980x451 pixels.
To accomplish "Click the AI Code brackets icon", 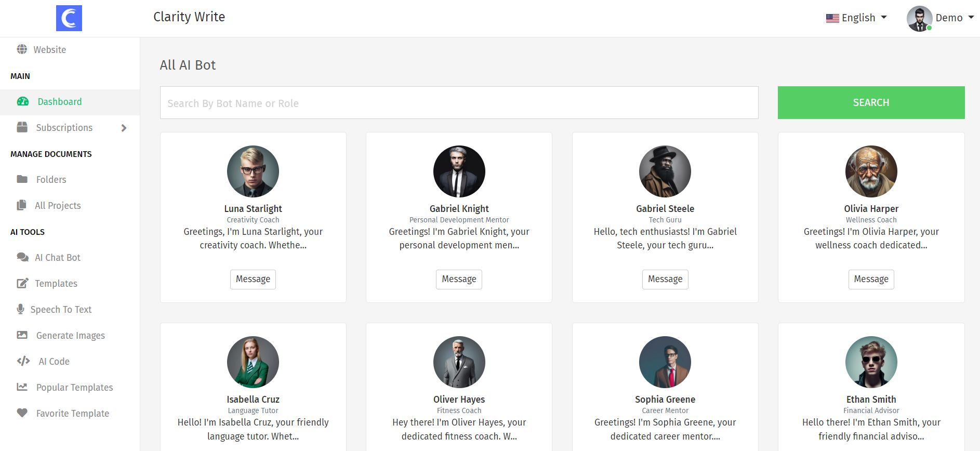I will click(x=23, y=361).
